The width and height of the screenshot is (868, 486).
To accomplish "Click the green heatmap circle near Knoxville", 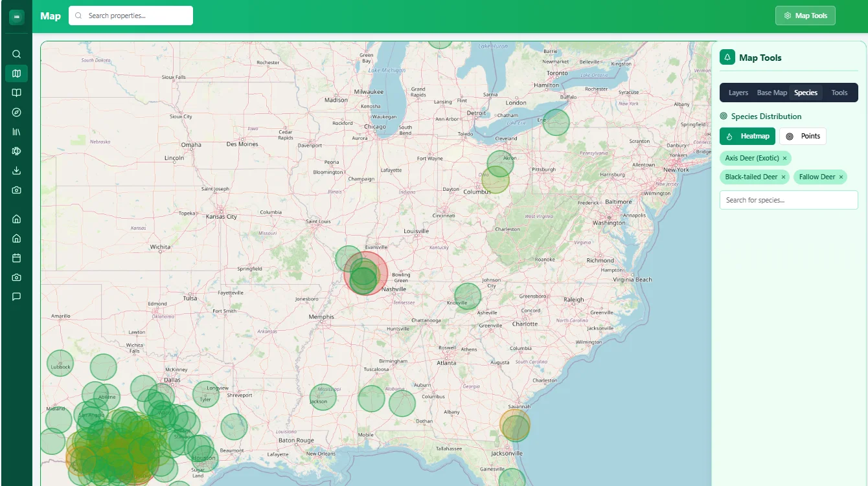I will 468,296.
